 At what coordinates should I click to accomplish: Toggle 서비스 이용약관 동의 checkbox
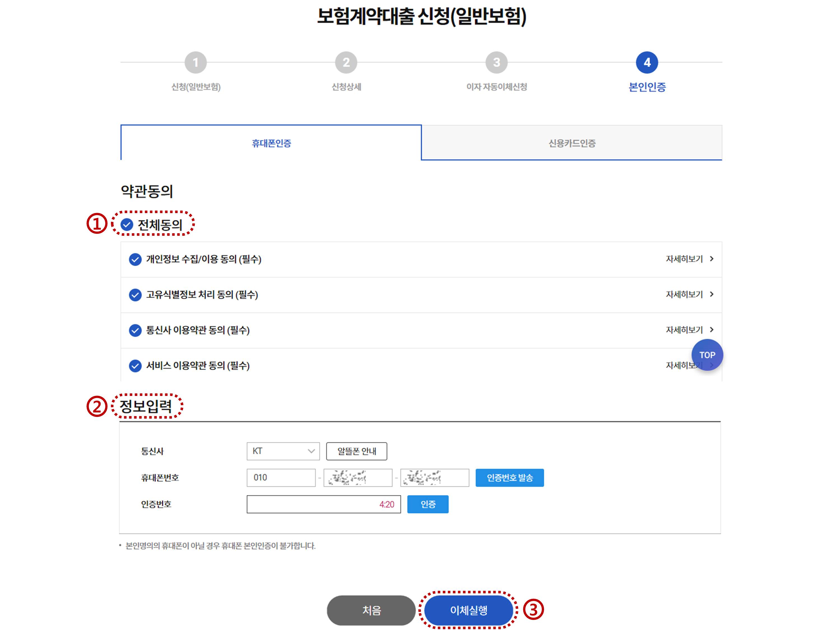click(x=135, y=366)
